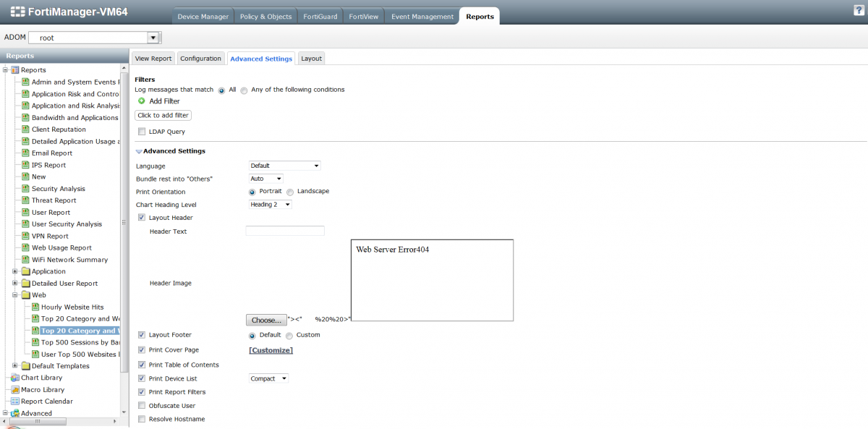This screenshot has width=868, height=429.
Task: Open the Language dropdown
Action: 284,166
